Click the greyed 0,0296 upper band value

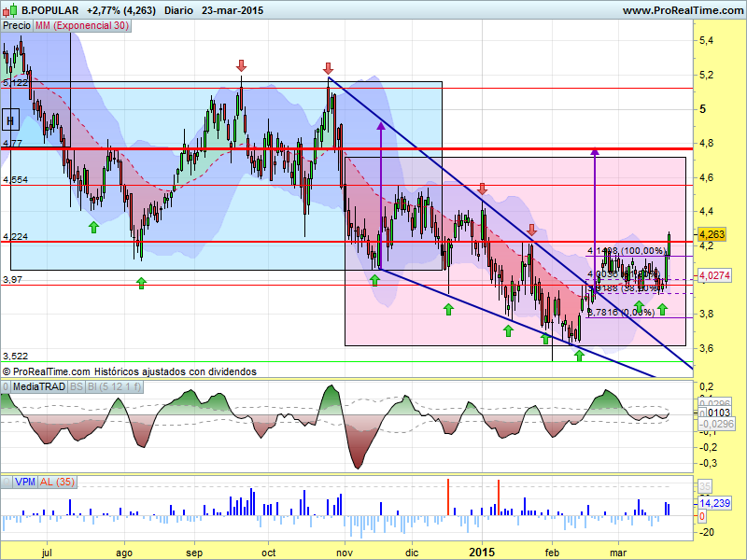tap(716, 403)
